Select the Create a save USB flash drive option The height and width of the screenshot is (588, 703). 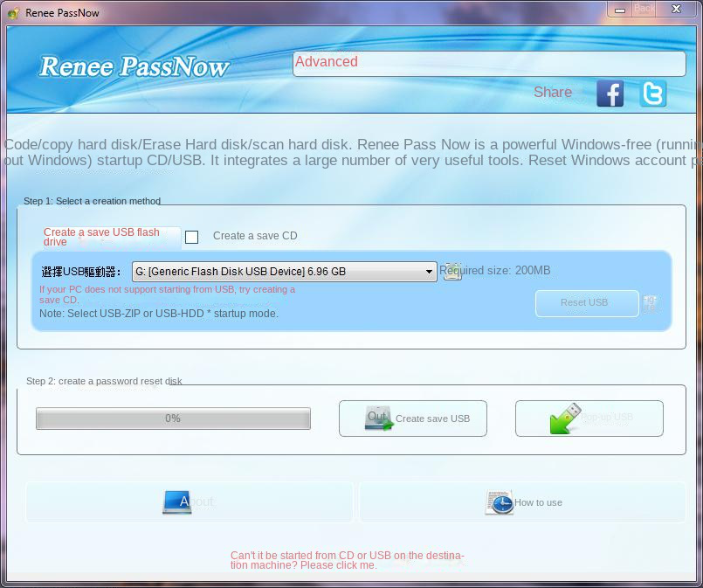pos(112,238)
